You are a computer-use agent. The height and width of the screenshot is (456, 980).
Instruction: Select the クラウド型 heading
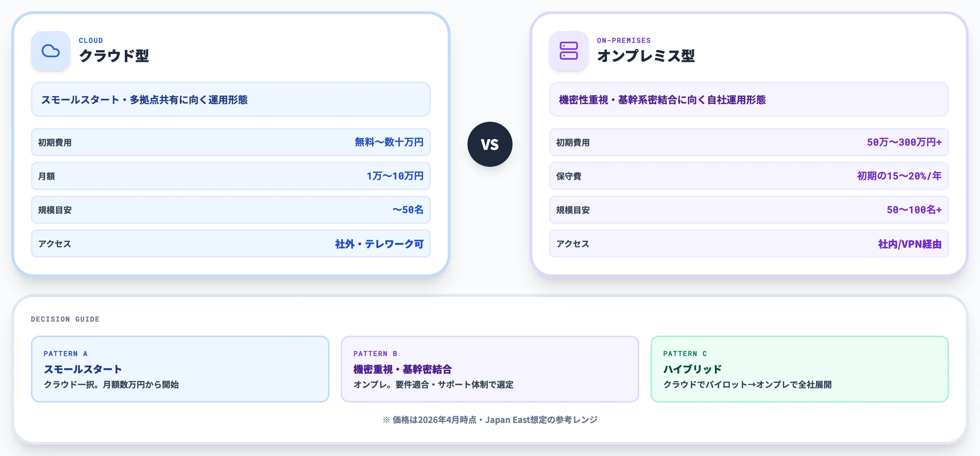coord(114,56)
